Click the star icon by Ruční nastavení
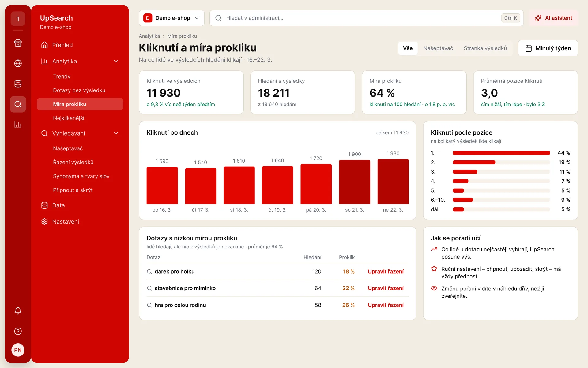This screenshot has width=588, height=368. (434, 269)
